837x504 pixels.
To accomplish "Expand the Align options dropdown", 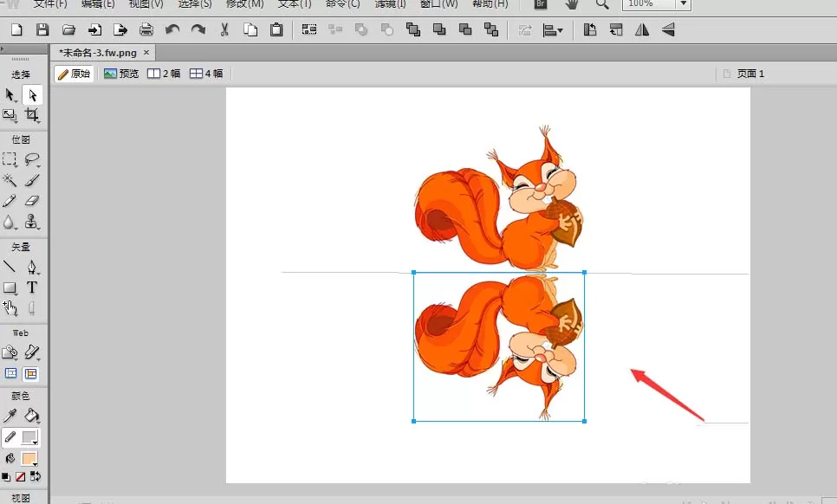I will tap(553, 30).
